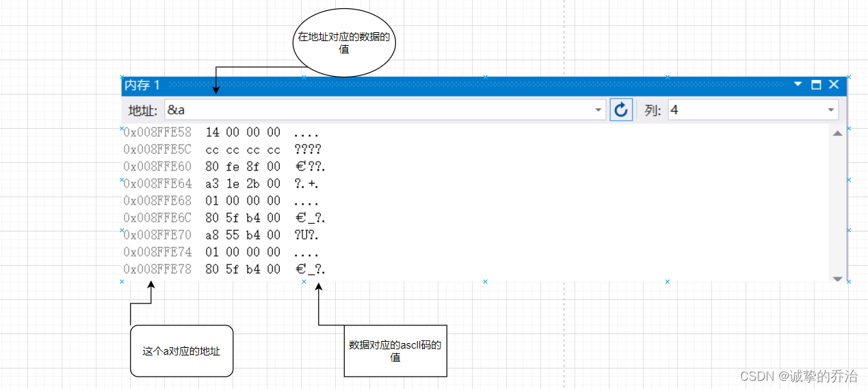Select the rectangle 数据对应的ascll码的值
The image size is (868, 389).
coord(395,351)
